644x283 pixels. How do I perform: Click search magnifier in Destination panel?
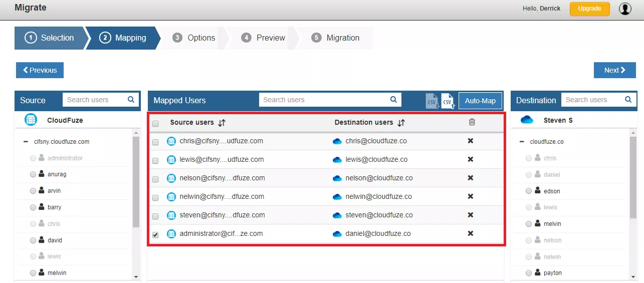tap(628, 100)
